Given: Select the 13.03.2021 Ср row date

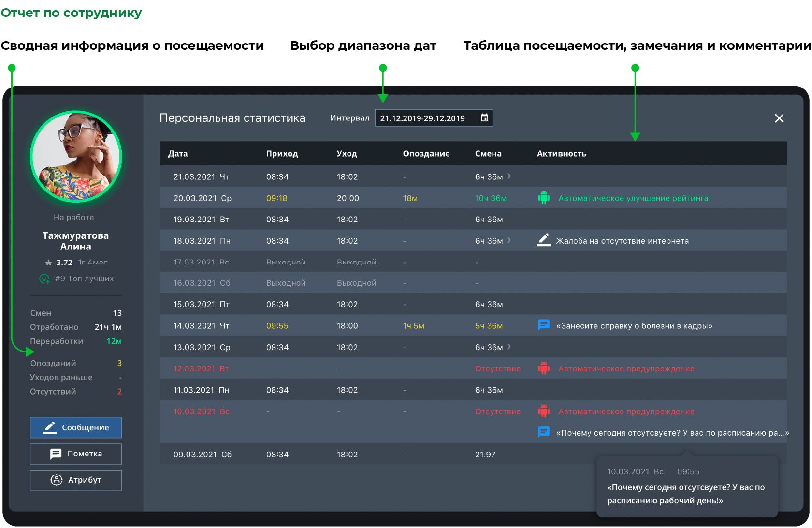Looking at the screenshot, I should [202, 347].
